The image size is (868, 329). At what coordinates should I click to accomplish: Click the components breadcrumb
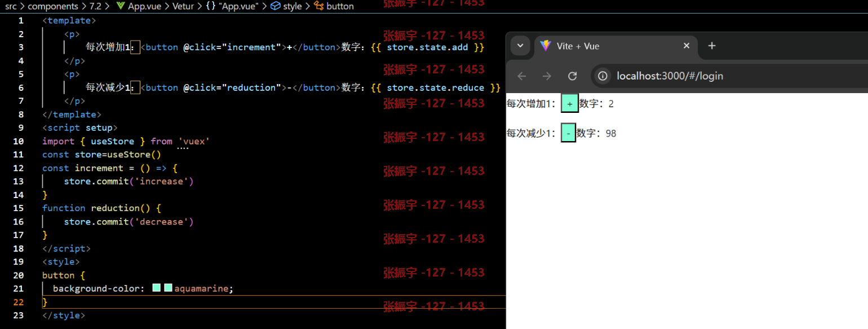pos(53,6)
